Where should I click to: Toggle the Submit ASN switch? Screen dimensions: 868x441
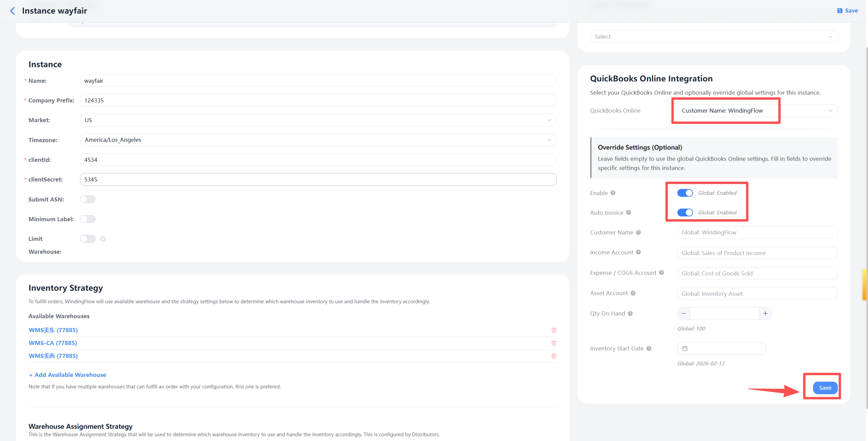tap(88, 199)
